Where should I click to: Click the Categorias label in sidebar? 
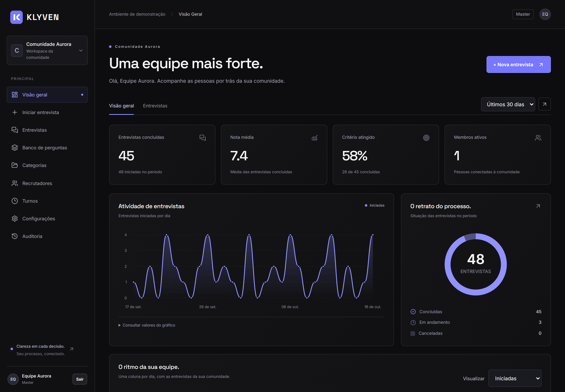tap(34, 165)
